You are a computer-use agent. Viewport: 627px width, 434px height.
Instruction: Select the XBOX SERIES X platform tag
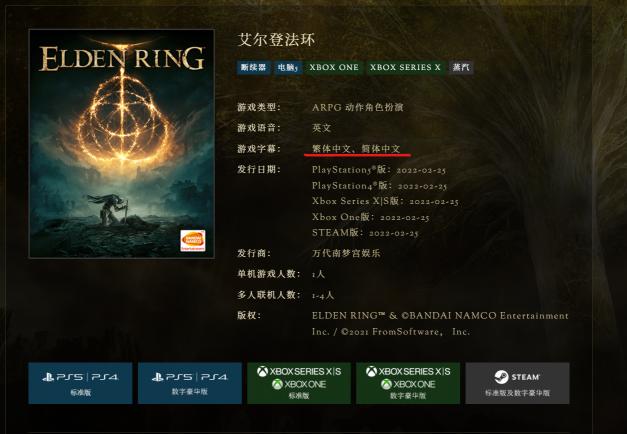405,67
